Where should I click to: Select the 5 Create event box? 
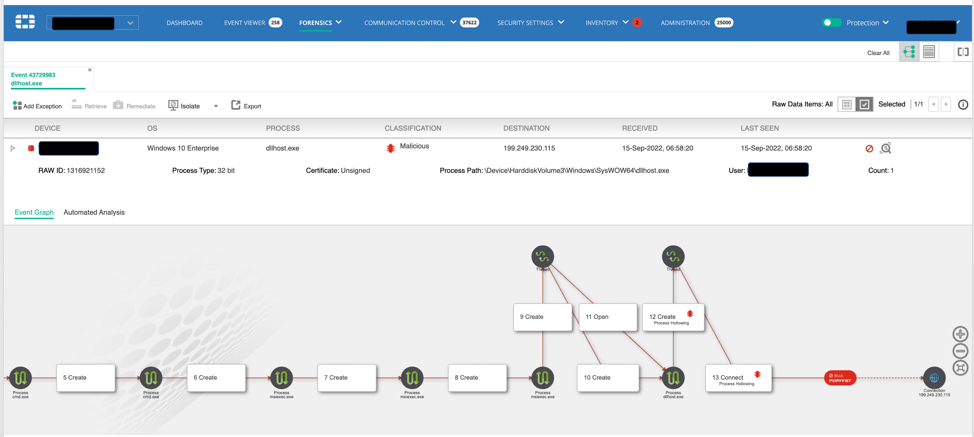pos(86,377)
